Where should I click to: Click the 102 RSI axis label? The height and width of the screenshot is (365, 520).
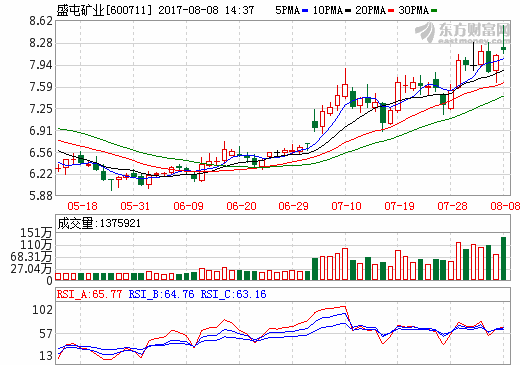coord(42,310)
